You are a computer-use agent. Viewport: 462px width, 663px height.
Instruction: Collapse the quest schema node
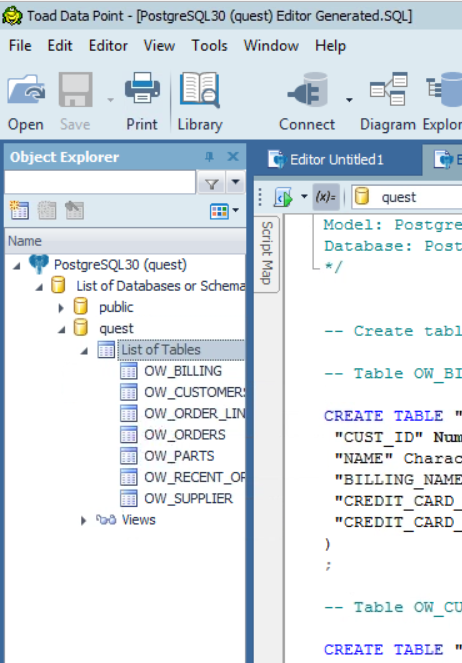click(62, 330)
